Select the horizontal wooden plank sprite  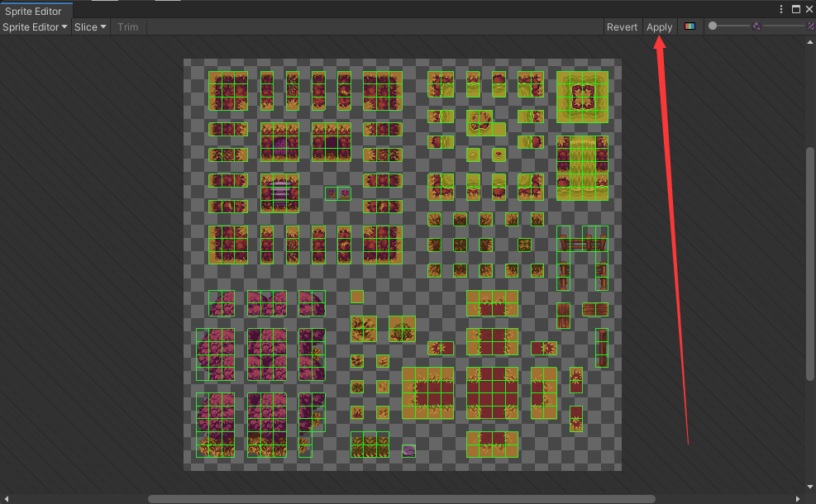pos(594,310)
